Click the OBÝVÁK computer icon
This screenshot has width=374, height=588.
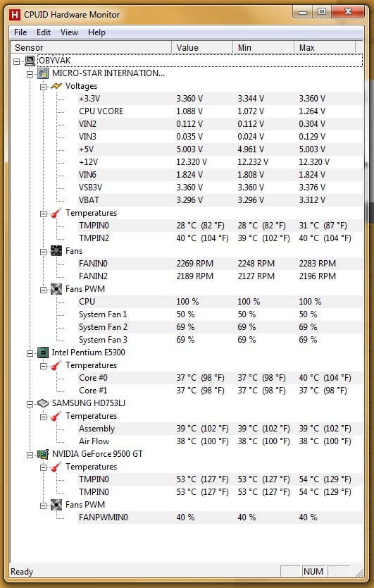tap(30, 61)
